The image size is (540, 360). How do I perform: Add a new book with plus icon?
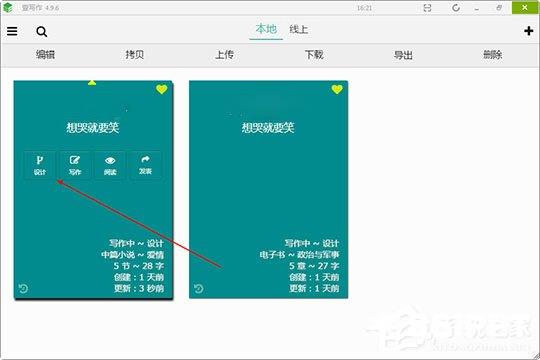pos(529,31)
